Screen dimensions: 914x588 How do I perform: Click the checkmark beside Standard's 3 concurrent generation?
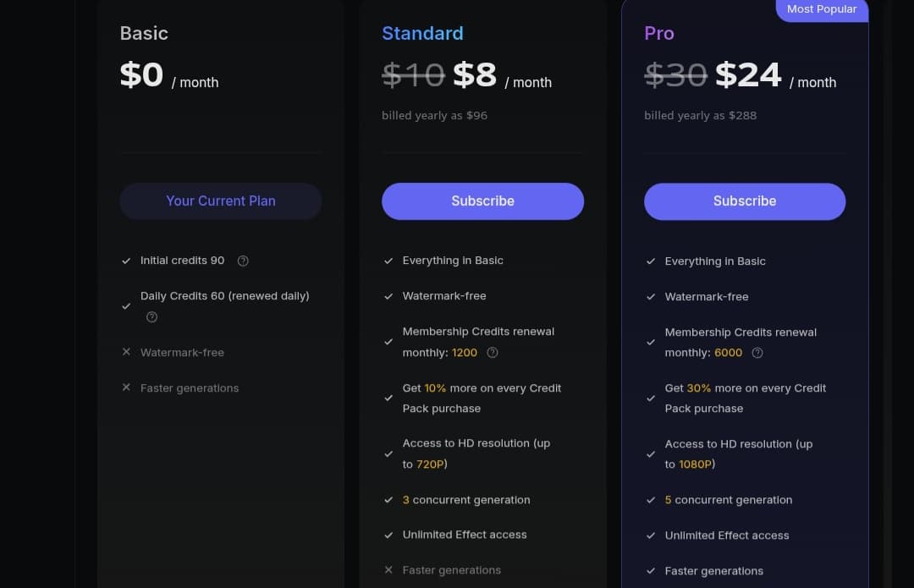point(388,500)
